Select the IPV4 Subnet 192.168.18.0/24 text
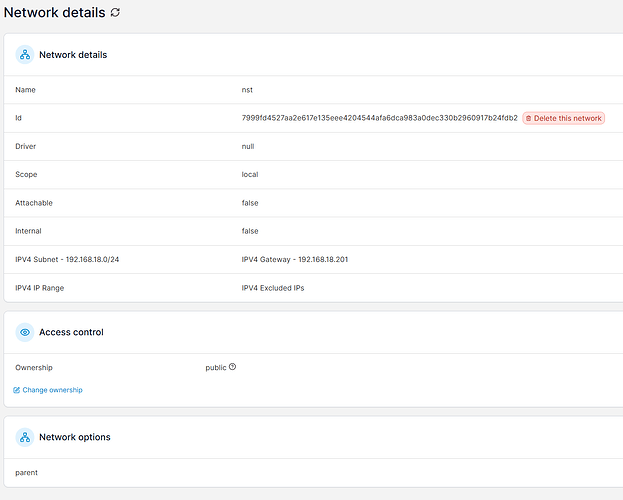Image resolution: width=623 pixels, height=500 pixels. [x=67, y=259]
